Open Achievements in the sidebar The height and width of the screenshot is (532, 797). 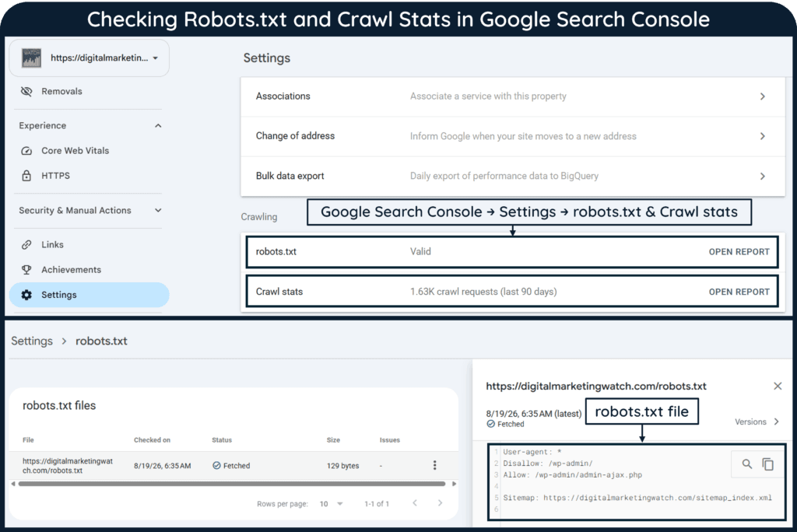click(x=71, y=270)
